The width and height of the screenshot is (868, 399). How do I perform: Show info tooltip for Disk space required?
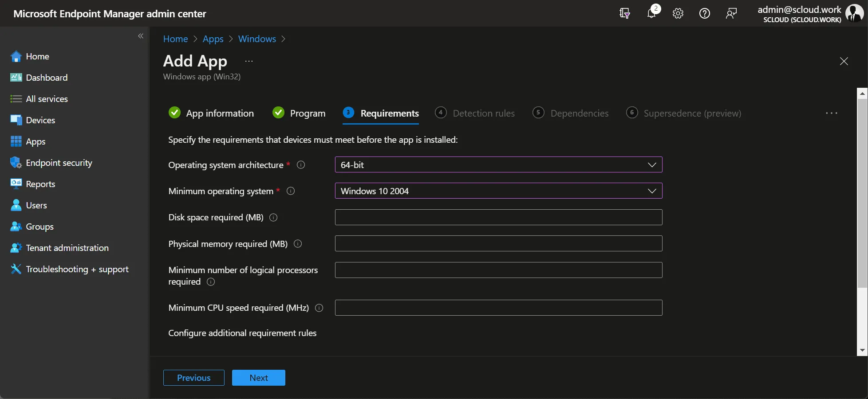coord(273,218)
